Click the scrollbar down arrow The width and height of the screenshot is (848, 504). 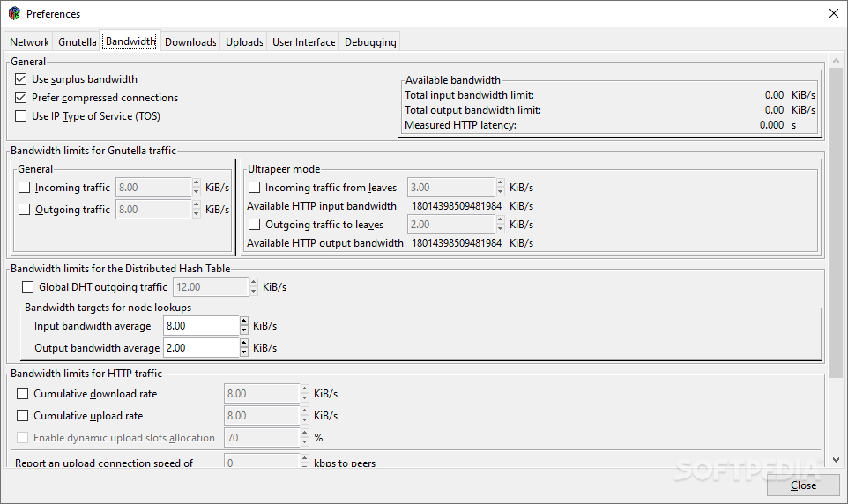837,460
